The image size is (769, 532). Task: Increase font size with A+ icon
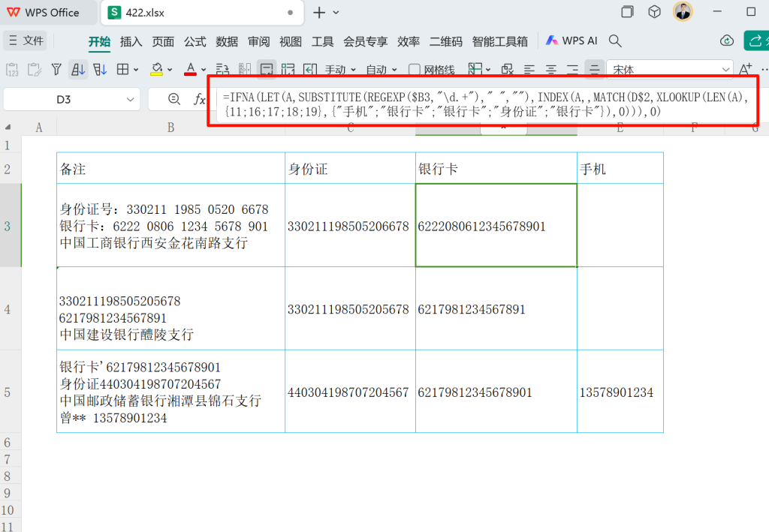(746, 70)
